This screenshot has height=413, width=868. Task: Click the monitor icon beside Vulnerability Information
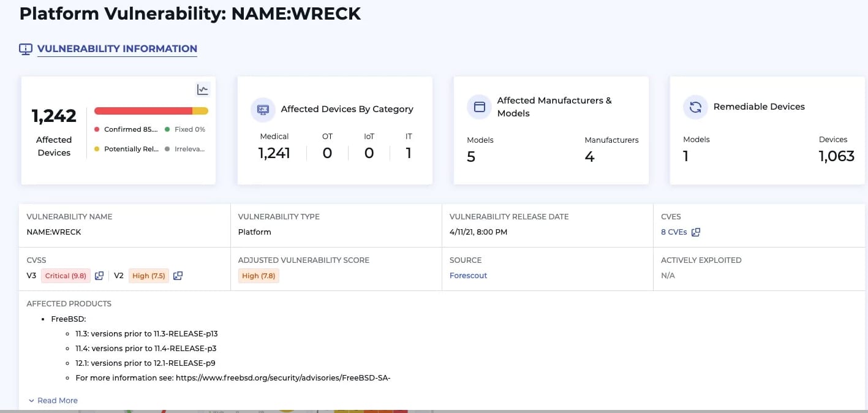pos(26,49)
